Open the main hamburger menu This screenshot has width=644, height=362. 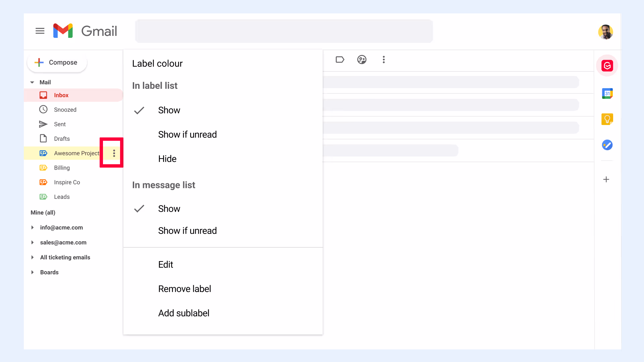click(x=40, y=31)
